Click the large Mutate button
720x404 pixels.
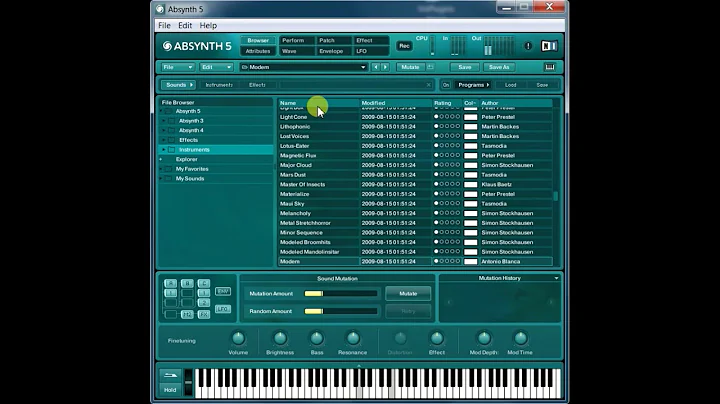pos(408,293)
